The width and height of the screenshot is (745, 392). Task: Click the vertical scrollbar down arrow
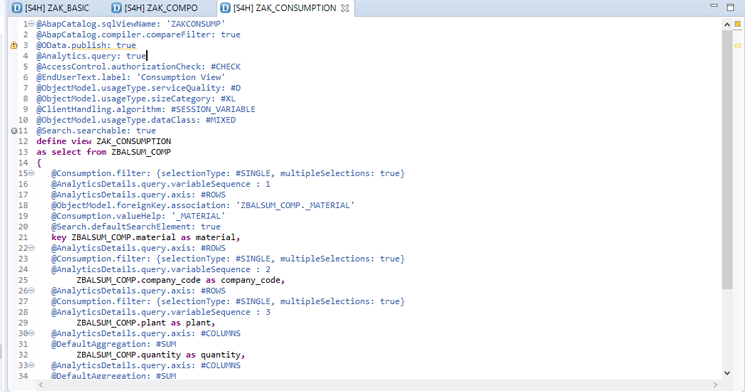(x=727, y=373)
